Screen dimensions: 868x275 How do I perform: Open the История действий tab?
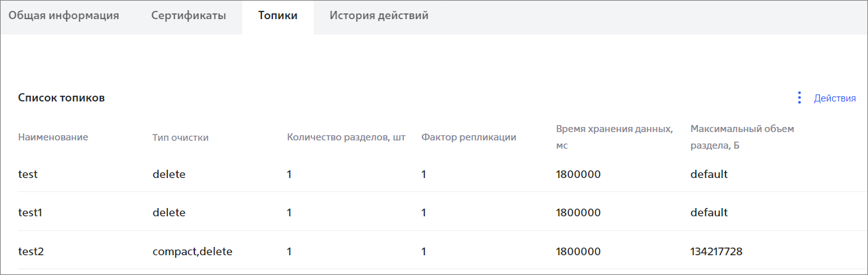point(379,16)
